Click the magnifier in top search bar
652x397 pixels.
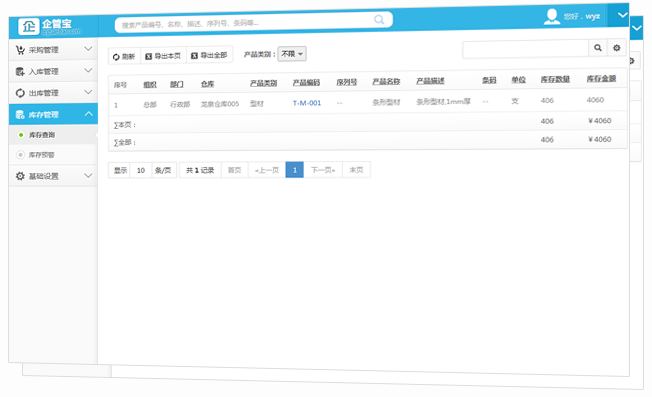tap(379, 20)
